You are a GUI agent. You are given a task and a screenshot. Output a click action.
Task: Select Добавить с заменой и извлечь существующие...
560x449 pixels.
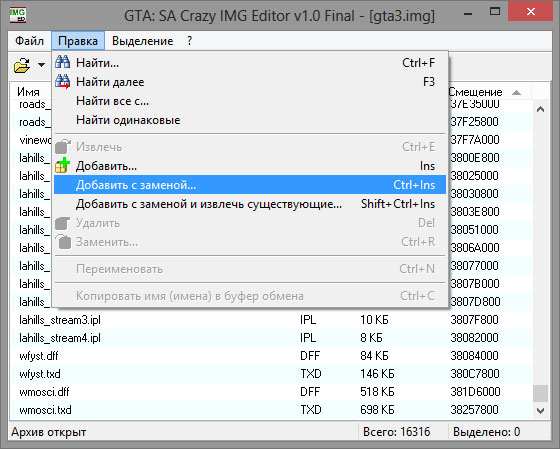tap(250, 204)
